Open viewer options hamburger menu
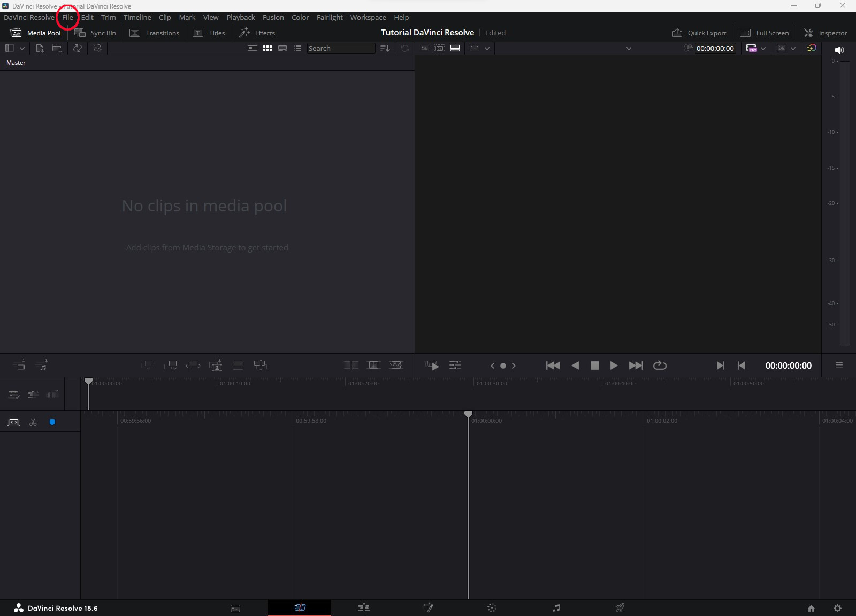Viewport: 856px width, 616px height. [x=839, y=365]
